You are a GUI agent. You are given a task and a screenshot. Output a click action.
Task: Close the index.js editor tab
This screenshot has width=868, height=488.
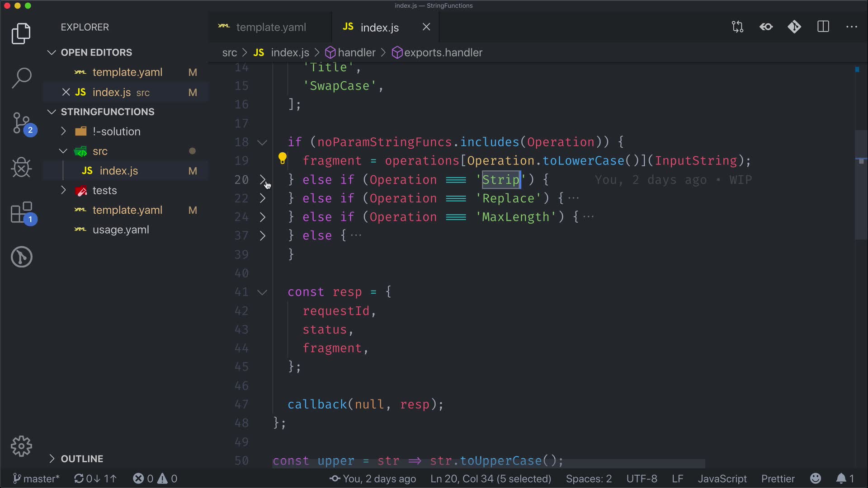tap(426, 27)
